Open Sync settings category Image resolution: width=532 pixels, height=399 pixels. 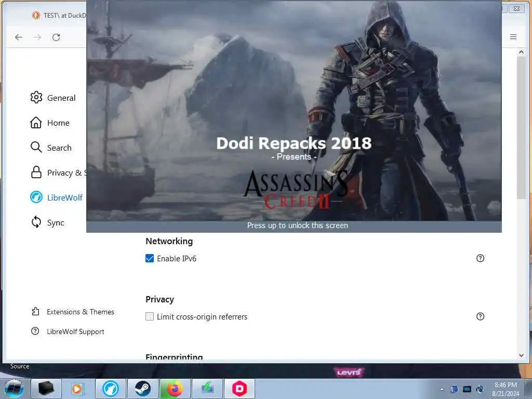point(47,222)
